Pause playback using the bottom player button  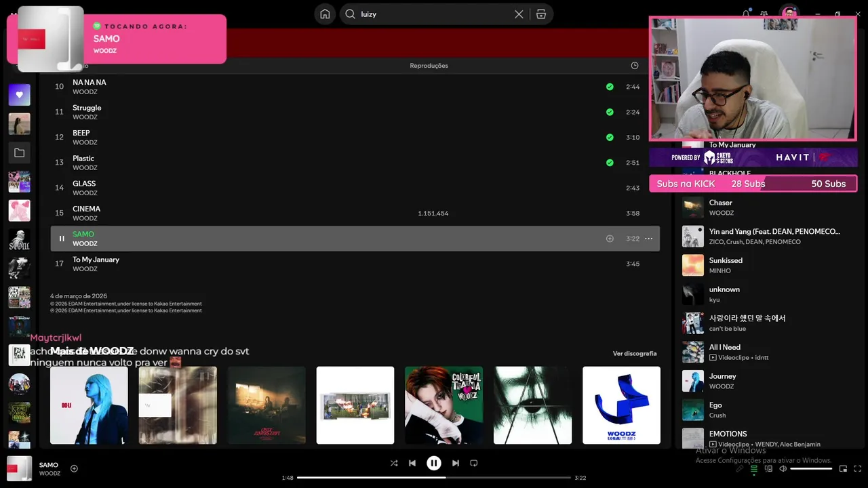[434, 463]
